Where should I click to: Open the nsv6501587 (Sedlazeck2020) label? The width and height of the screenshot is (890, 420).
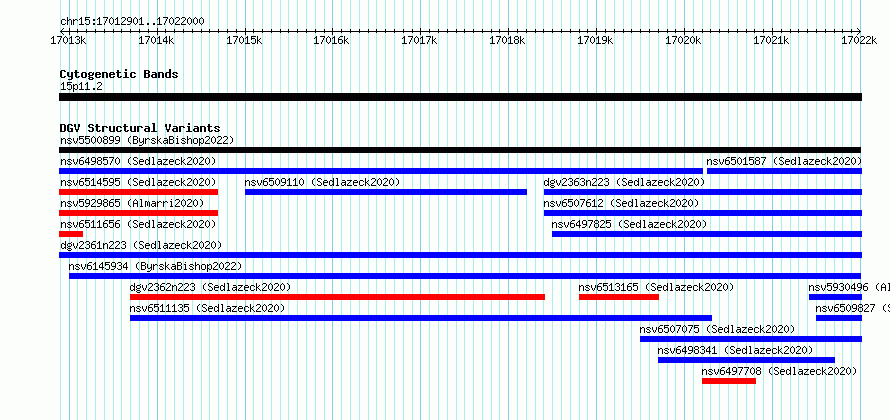coord(784,161)
